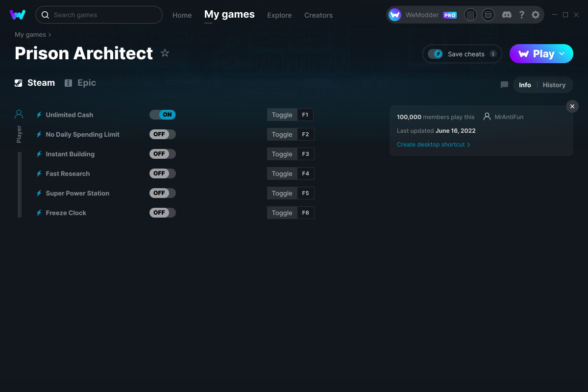This screenshot has width=588, height=392.
Task: Click Toggle button for Unlimited Cash
Action: (282, 115)
